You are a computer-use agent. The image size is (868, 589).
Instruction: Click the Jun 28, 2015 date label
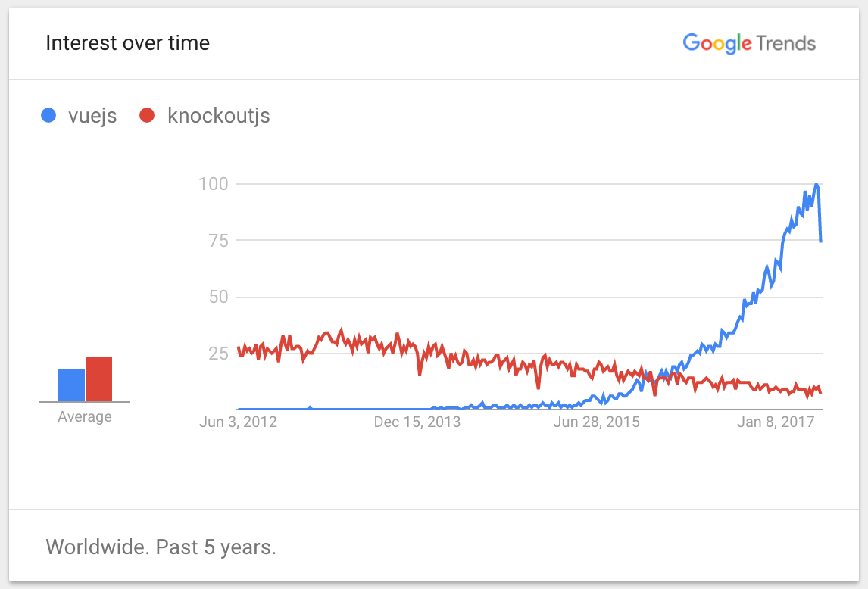point(596,422)
